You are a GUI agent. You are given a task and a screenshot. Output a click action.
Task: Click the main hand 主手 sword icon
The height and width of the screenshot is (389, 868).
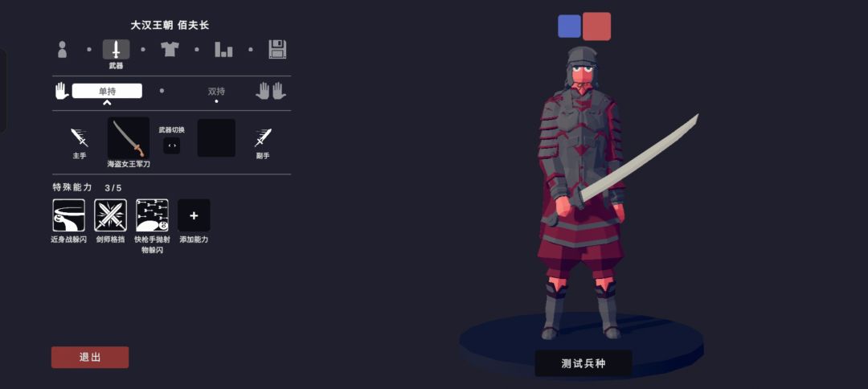(79, 137)
